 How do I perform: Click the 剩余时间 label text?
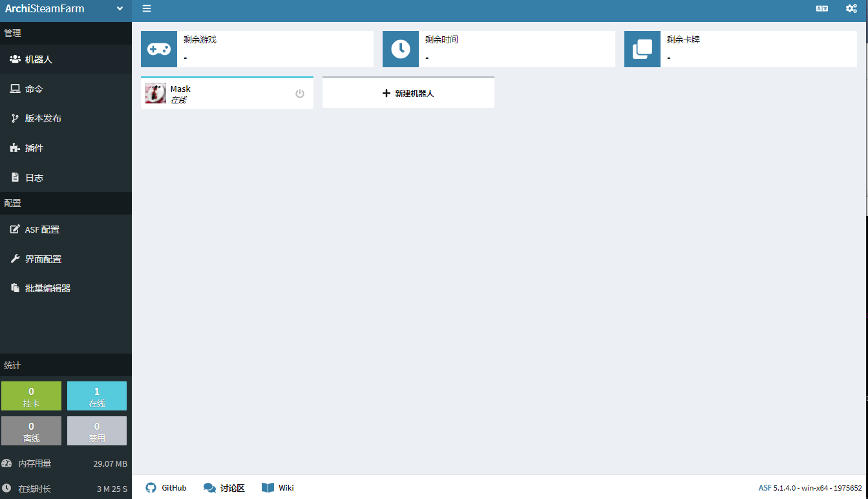(441, 39)
